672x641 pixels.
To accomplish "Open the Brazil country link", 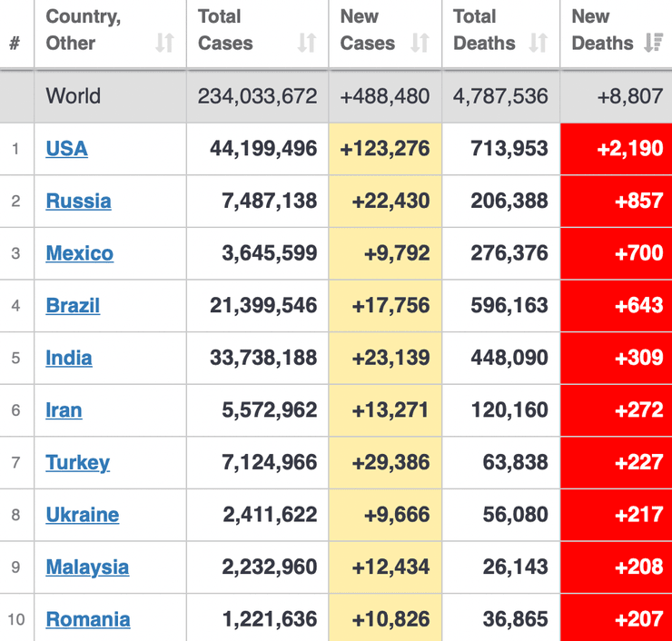I will (73, 305).
